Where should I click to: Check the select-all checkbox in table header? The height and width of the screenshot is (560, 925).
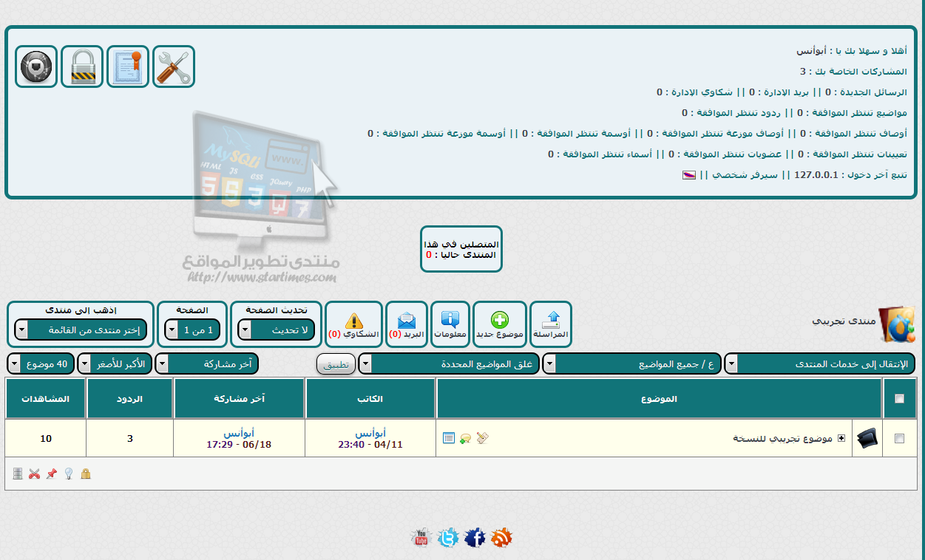tap(899, 399)
